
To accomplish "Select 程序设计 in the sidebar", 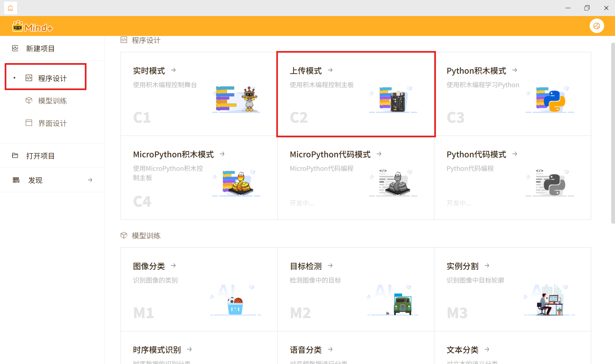I will pyautogui.click(x=52, y=78).
